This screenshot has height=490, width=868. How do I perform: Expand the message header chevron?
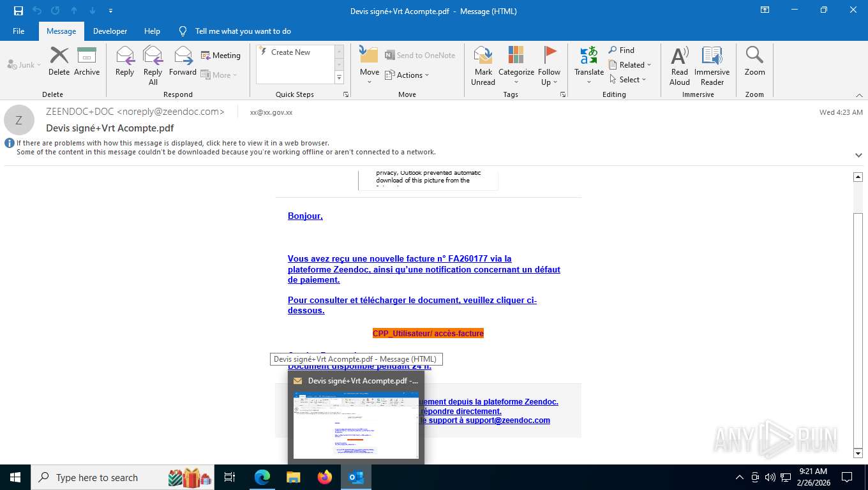tap(859, 155)
